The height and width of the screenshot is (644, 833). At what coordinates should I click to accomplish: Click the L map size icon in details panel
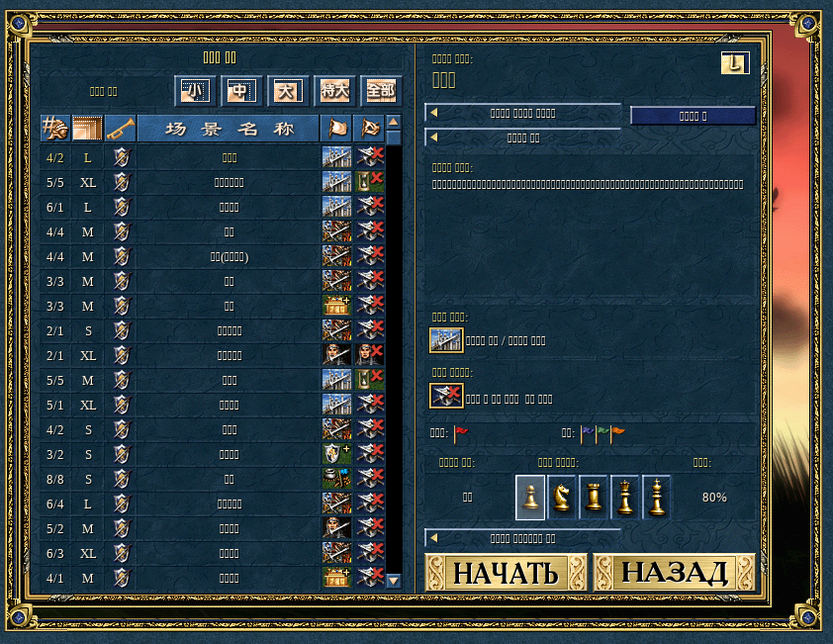pyautogui.click(x=735, y=63)
